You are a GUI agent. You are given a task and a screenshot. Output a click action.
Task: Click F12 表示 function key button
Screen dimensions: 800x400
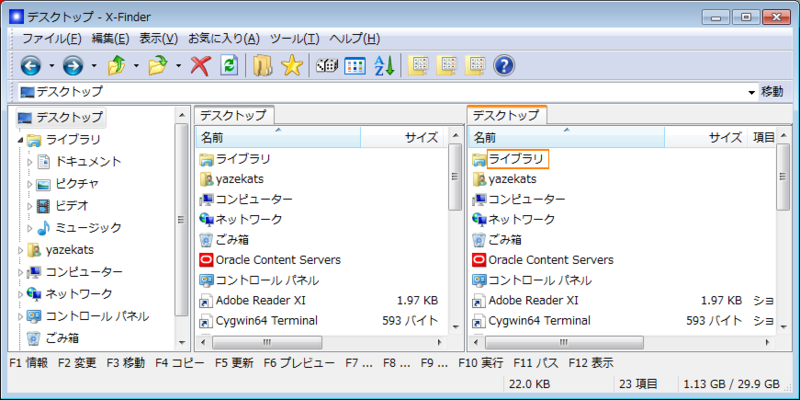[591, 363]
